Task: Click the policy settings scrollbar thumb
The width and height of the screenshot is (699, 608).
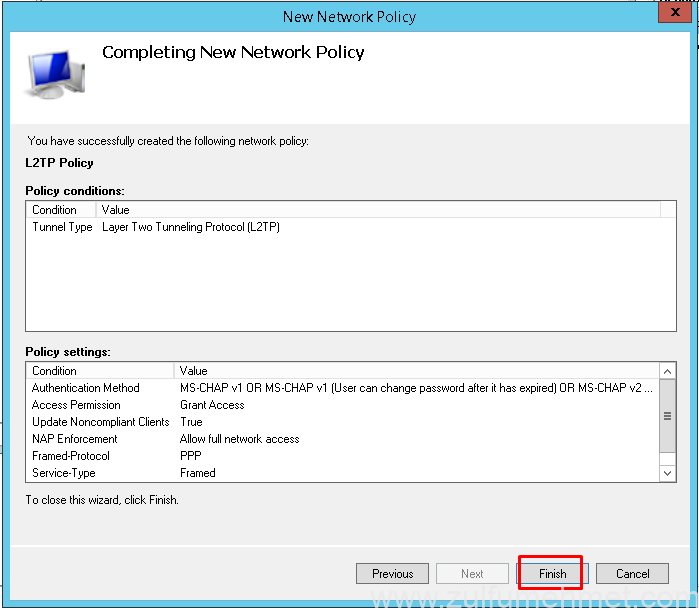Action: [667, 415]
